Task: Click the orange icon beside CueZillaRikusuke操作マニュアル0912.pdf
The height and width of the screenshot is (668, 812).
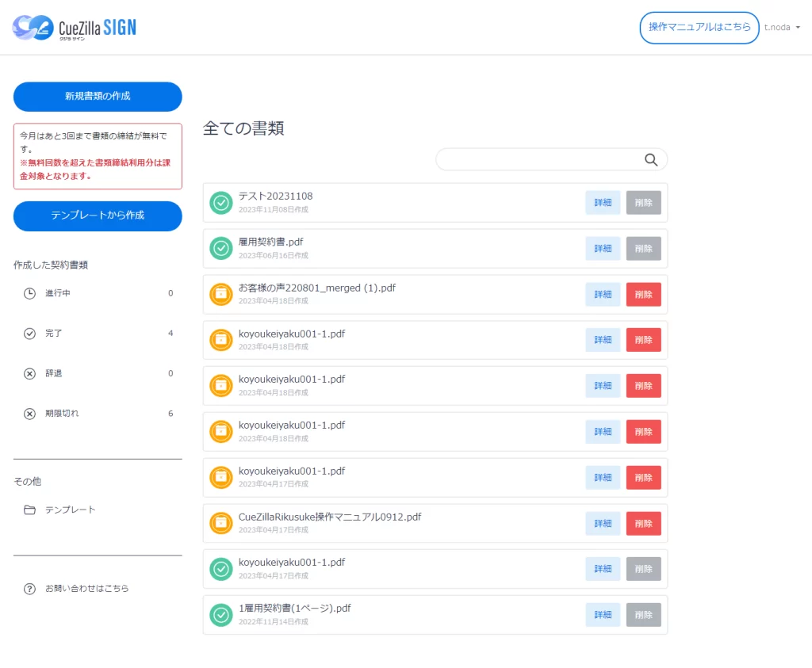Action: (x=221, y=523)
